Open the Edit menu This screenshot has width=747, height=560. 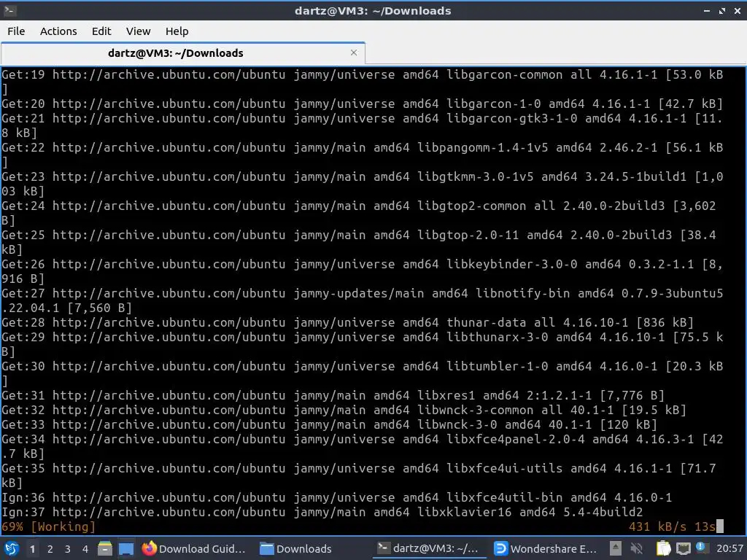tap(101, 31)
